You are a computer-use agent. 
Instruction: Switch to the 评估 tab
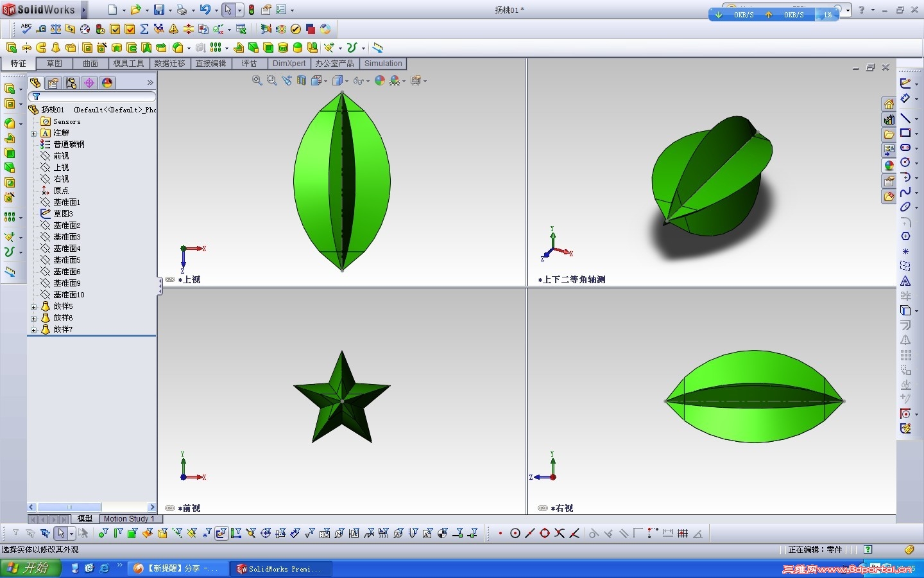249,64
